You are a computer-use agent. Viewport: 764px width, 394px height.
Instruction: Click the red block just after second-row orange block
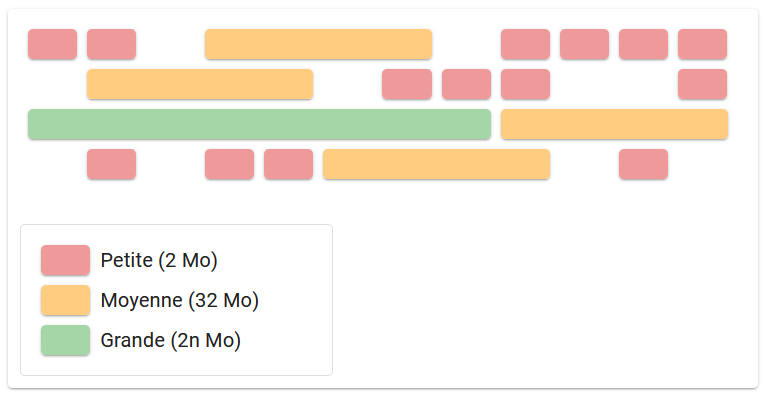[407, 84]
